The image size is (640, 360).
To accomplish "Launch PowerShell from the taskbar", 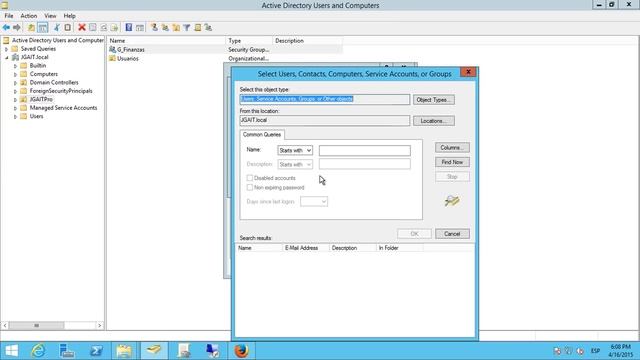I will (96, 351).
